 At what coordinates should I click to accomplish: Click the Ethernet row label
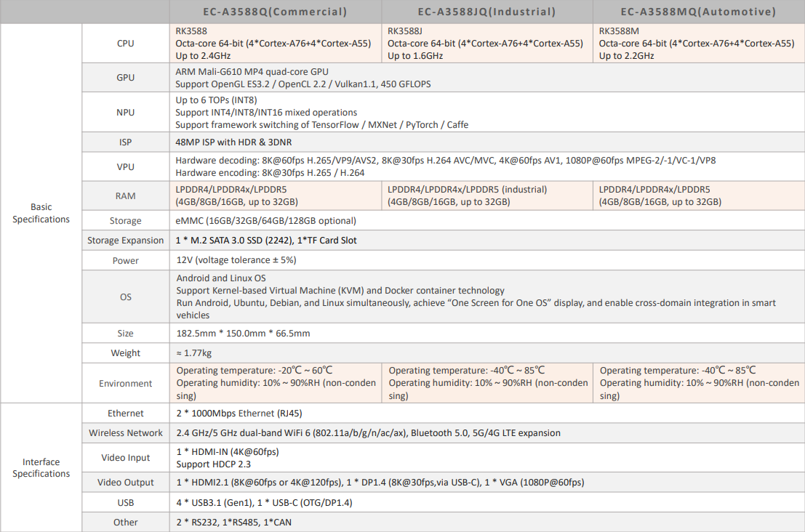(x=125, y=414)
